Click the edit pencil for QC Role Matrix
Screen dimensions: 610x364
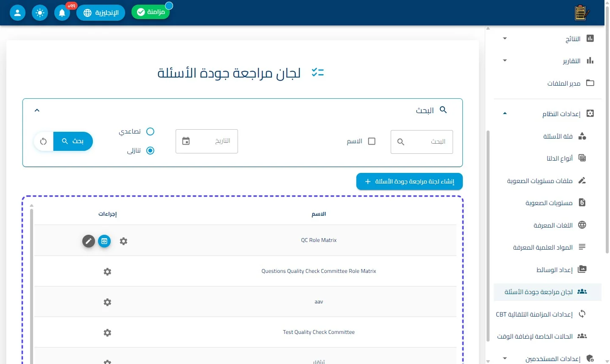point(88,241)
